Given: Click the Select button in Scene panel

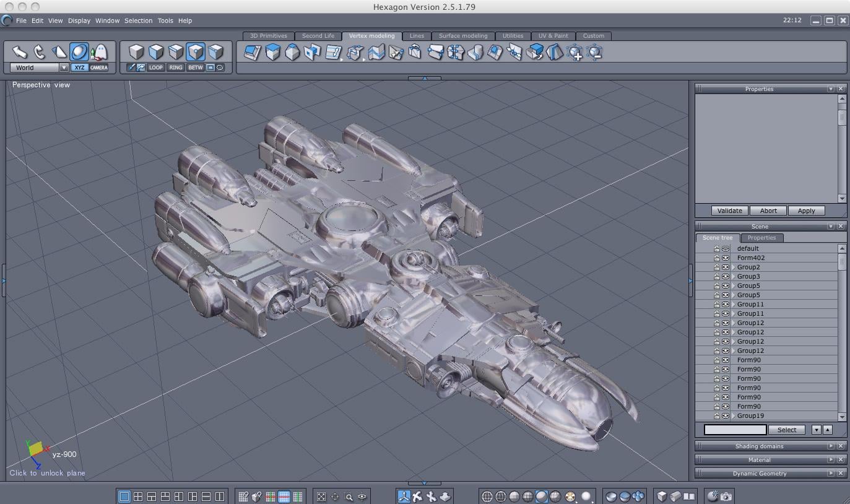Looking at the screenshot, I should click(x=787, y=430).
